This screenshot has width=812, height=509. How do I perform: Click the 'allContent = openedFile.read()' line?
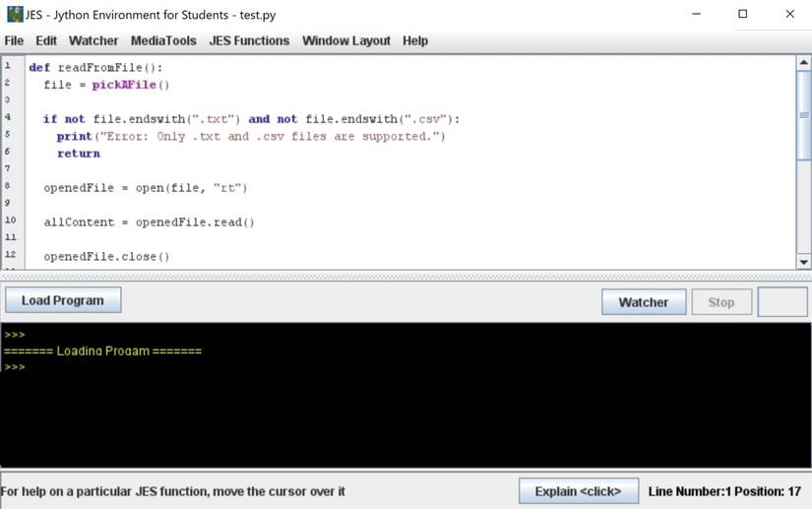[x=150, y=223]
